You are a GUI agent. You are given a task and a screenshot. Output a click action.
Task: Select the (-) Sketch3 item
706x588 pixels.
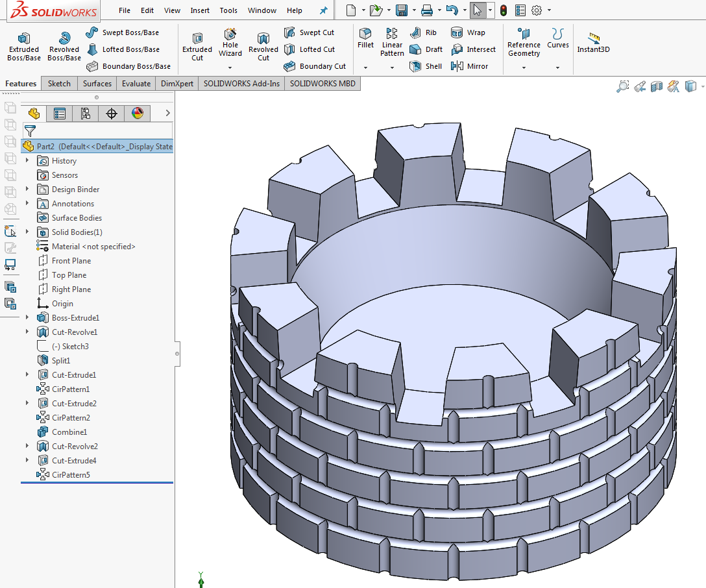63,346
